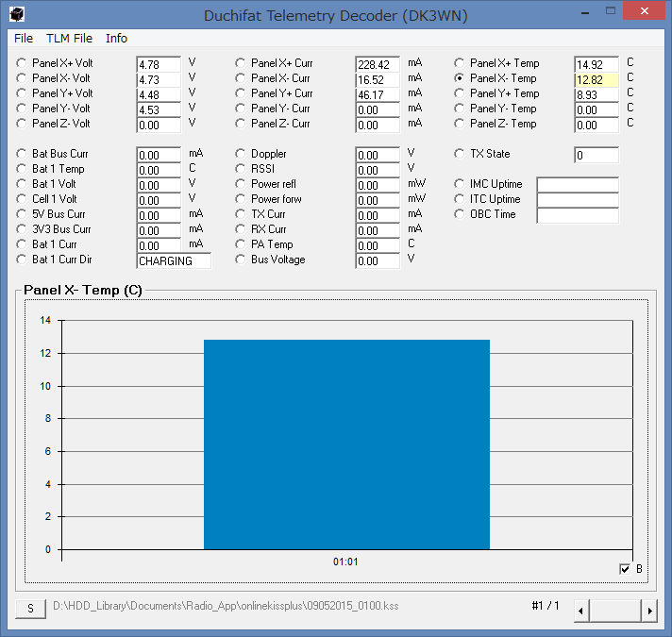Screen dimensions: 672x637
Task: Choose the 5V Bus Curr radio button
Action: click(x=21, y=214)
